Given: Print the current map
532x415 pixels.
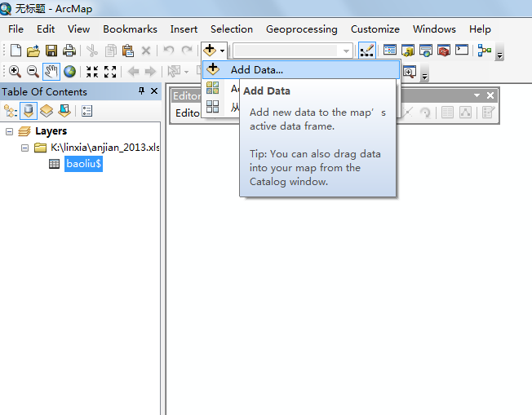Looking at the screenshot, I should click(x=69, y=51).
